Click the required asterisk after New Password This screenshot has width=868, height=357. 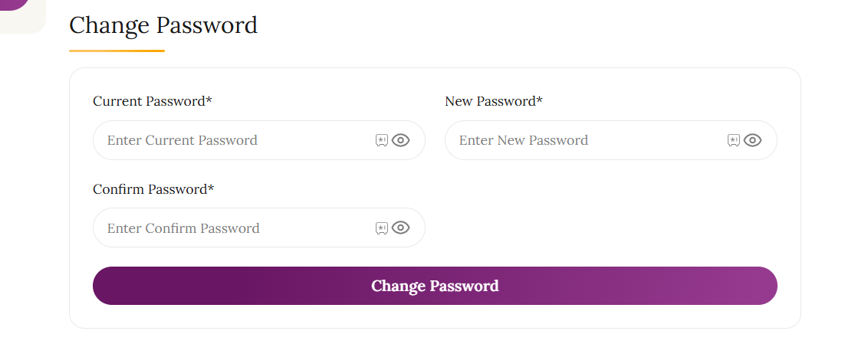point(540,100)
